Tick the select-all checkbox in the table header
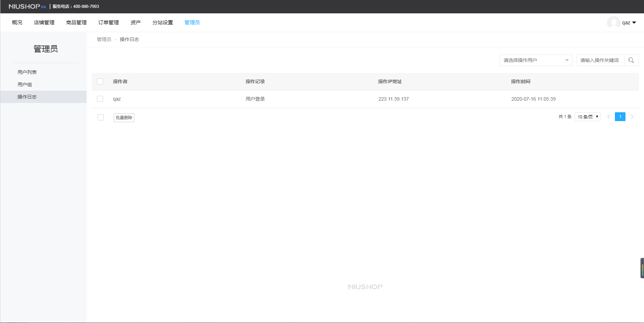This screenshot has width=644, height=323. pyautogui.click(x=100, y=81)
